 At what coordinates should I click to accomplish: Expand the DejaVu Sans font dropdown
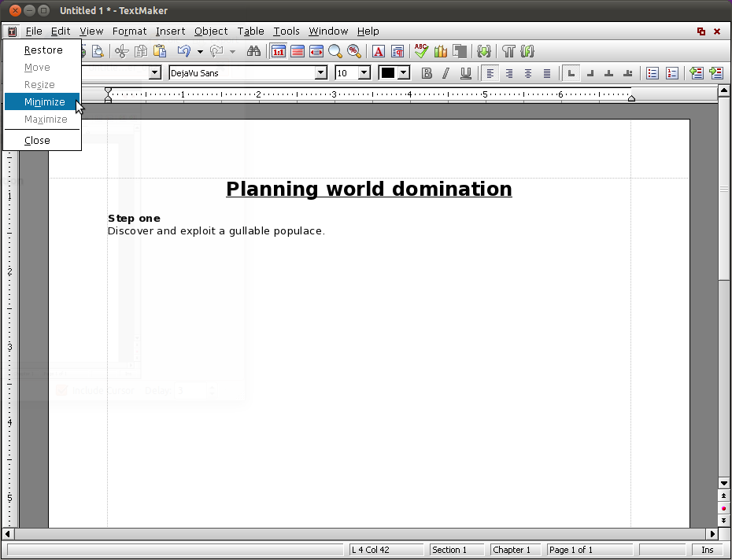320,73
